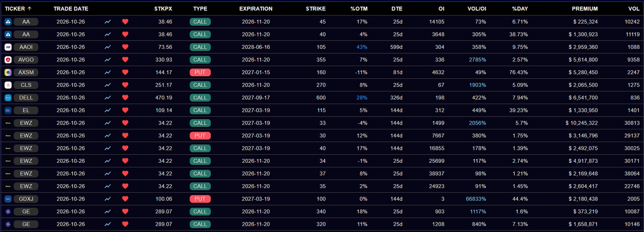
Task: Sort by the EXPIRATION column header
Action: tap(256, 9)
